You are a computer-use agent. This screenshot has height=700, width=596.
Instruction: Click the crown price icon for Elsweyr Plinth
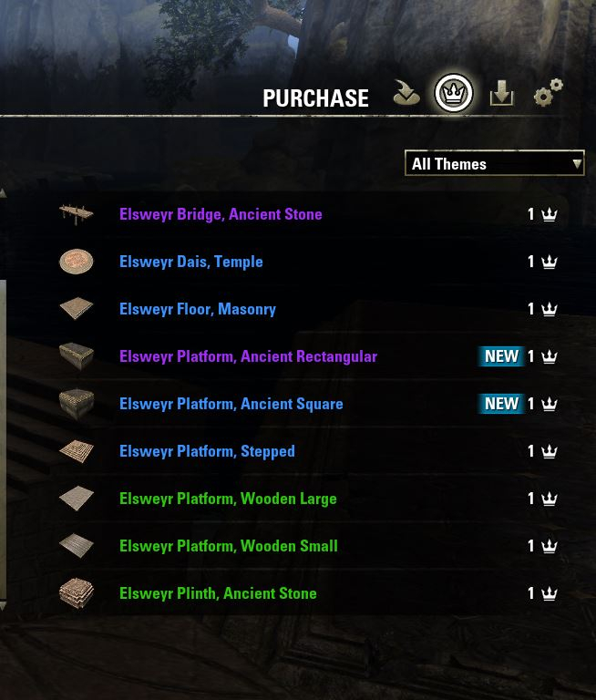(549, 593)
